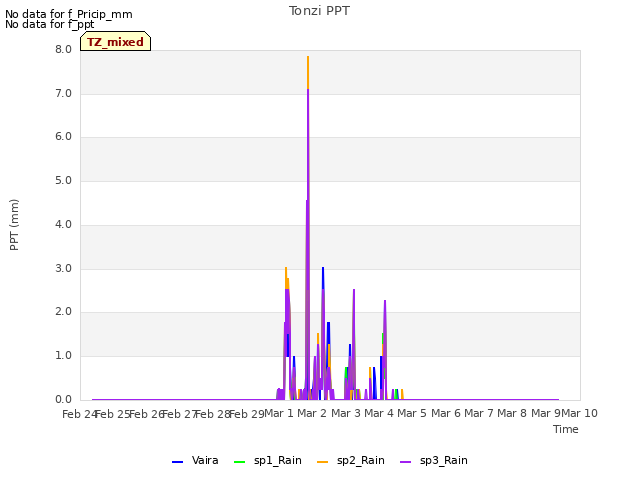Click the blue Vaira legend color marker
Viewport: 640px width, 480px height.
pyautogui.click(x=177, y=462)
